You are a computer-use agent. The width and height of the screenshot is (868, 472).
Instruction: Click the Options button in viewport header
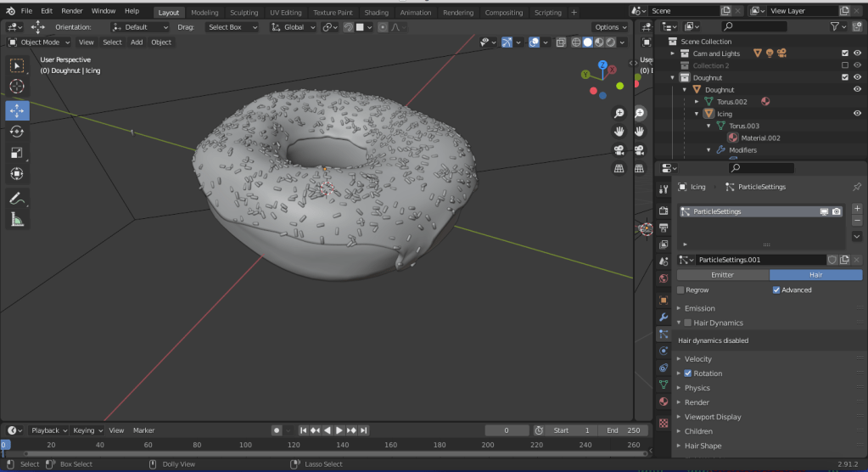coord(609,27)
